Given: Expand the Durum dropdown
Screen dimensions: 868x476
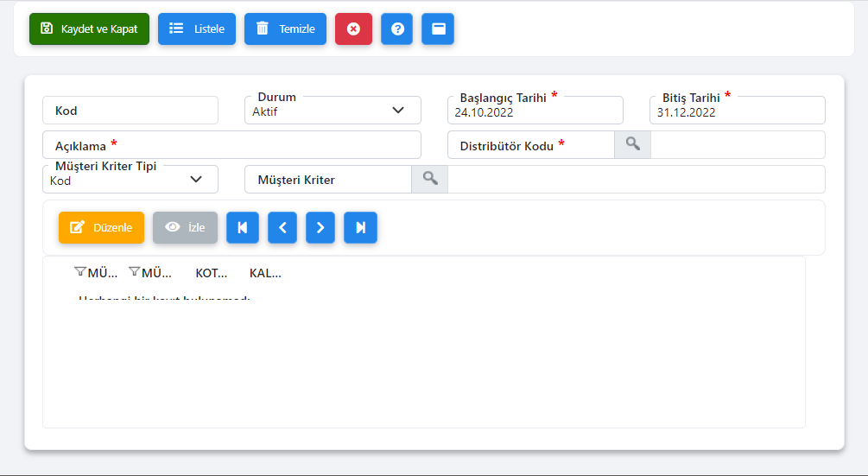Looking at the screenshot, I should click(398, 111).
